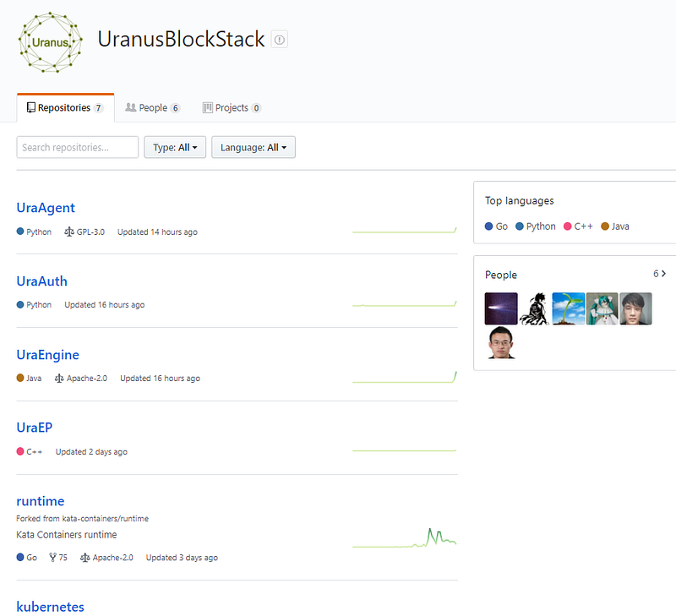The width and height of the screenshot is (676, 616).
Task: Click the UraEngine activity sparkline graph
Action: pos(405,377)
